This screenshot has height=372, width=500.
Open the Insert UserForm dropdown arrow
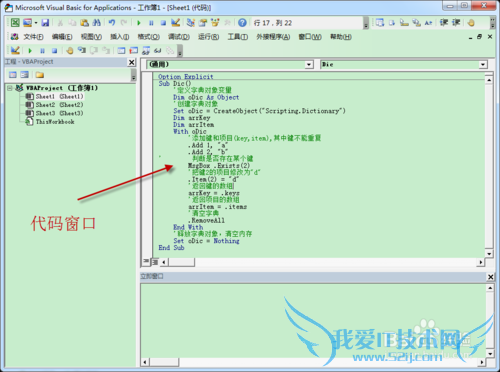click(36, 23)
